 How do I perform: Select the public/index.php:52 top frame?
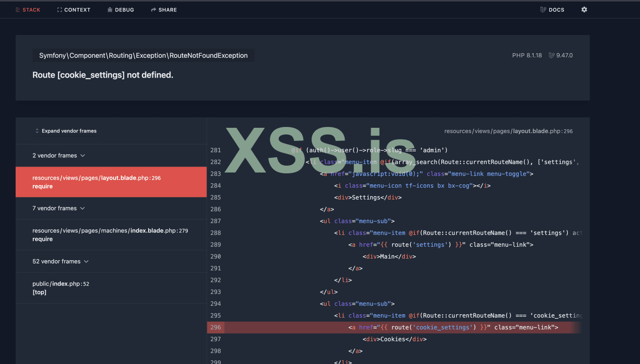tap(111, 288)
